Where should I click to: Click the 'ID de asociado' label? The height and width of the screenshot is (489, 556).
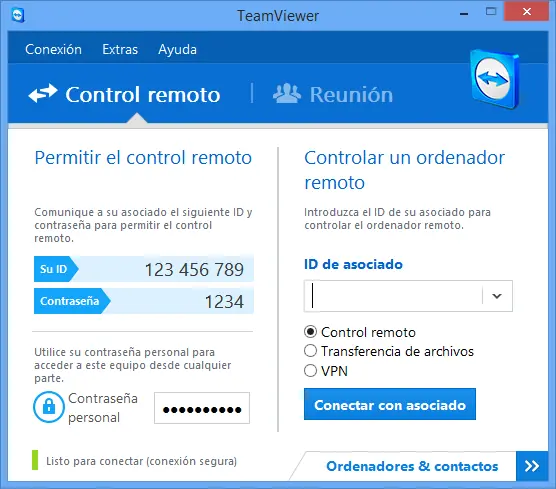[x=353, y=264]
